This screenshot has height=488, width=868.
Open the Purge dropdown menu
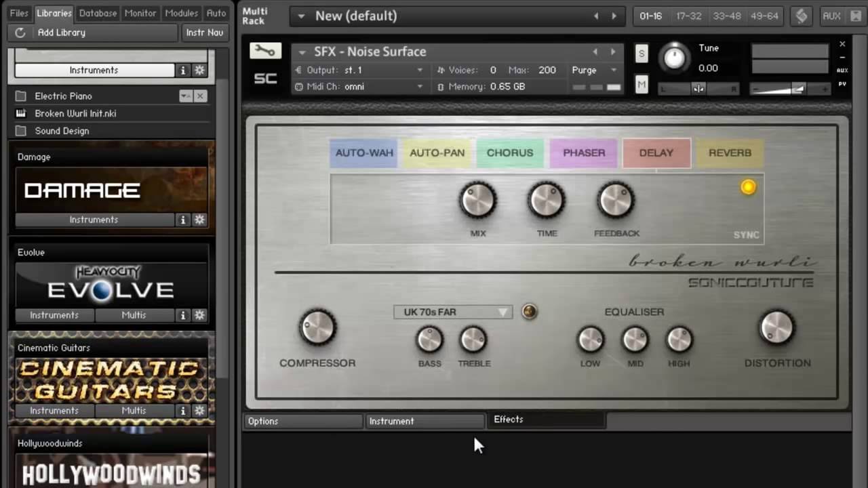click(x=595, y=70)
